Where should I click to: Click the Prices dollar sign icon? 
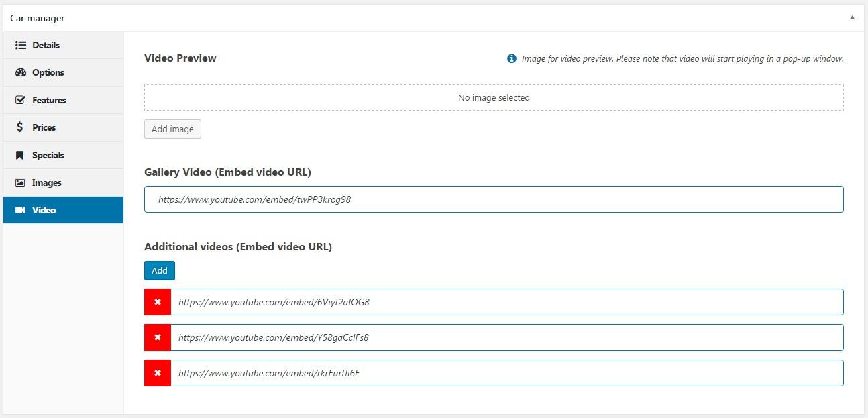(x=20, y=127)
